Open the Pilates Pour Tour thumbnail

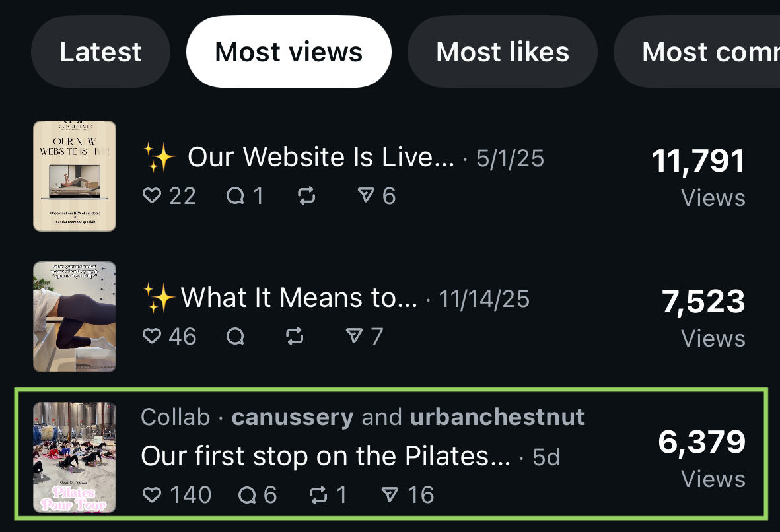[x=75, y=457]
